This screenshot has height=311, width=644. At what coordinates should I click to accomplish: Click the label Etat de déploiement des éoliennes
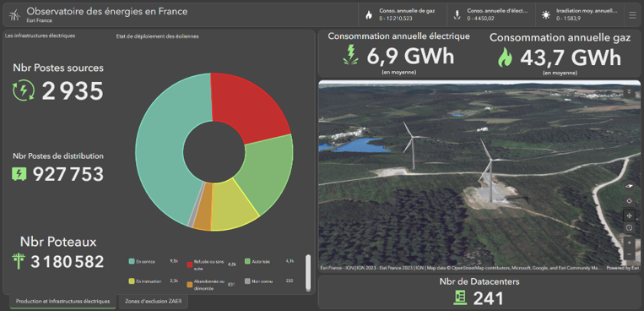158,36
